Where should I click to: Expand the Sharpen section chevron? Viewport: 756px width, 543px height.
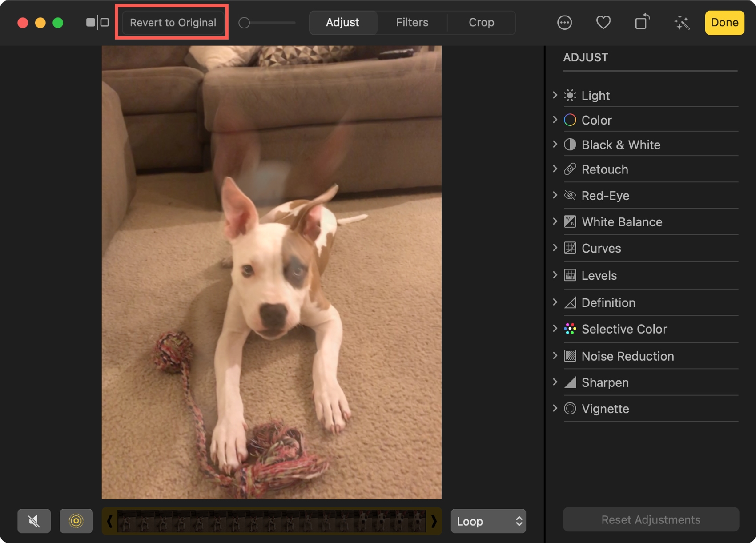pos(555,382)
